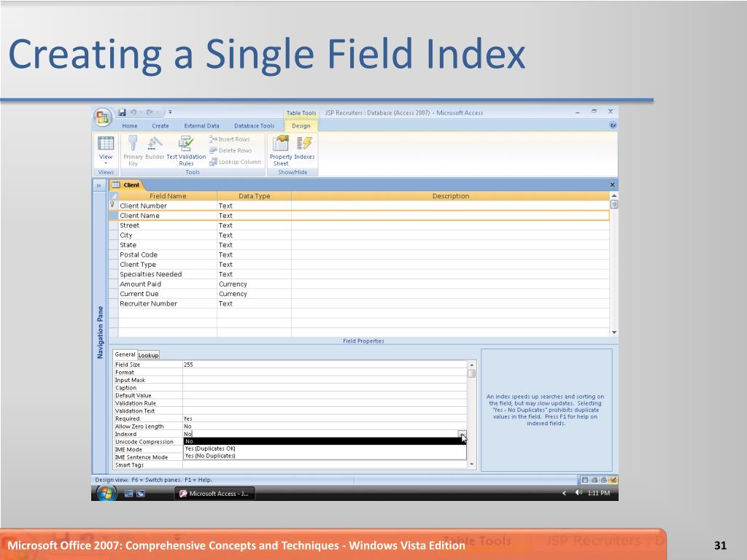Switch to the External Data ribbon tab
Viewport: 747px width, 560px height.
[x=201, y=125]
